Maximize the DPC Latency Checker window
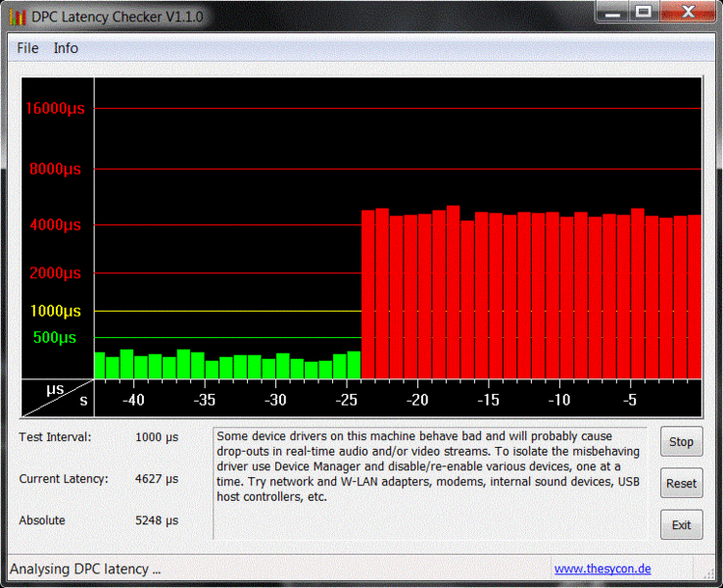Viewport: 723px width, 588px height. coord(644,12)
